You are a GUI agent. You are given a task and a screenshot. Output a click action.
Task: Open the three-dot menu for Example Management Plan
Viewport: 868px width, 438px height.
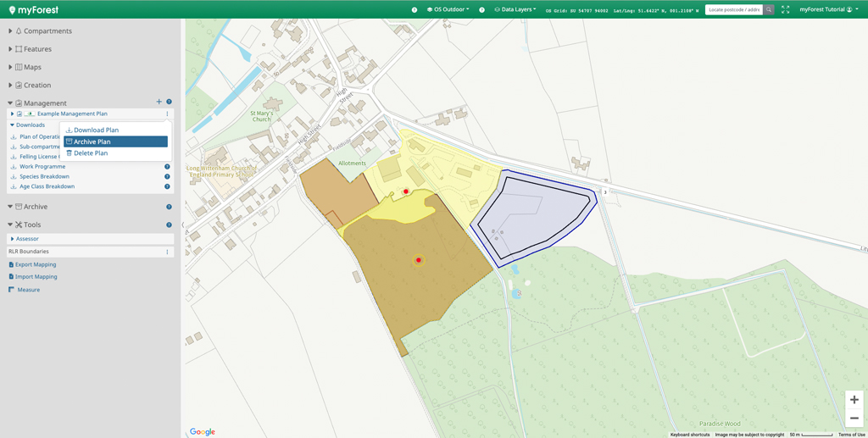[x=167, y=114]
